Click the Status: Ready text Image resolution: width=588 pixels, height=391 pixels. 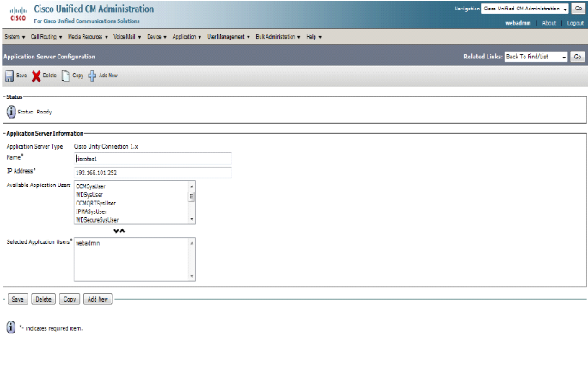pos(34,112)
